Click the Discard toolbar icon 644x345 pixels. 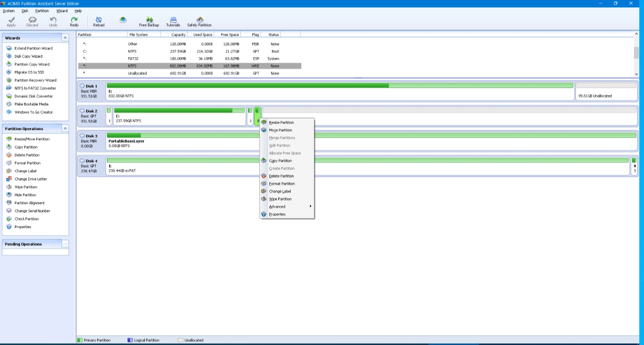(32, 22)
